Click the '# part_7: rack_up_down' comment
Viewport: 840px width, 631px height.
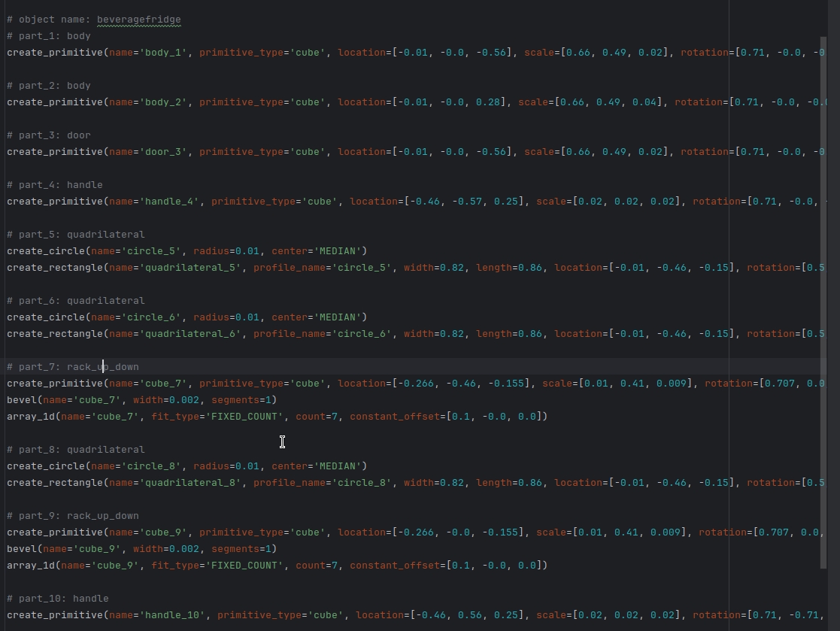click(x=73, y=367)
